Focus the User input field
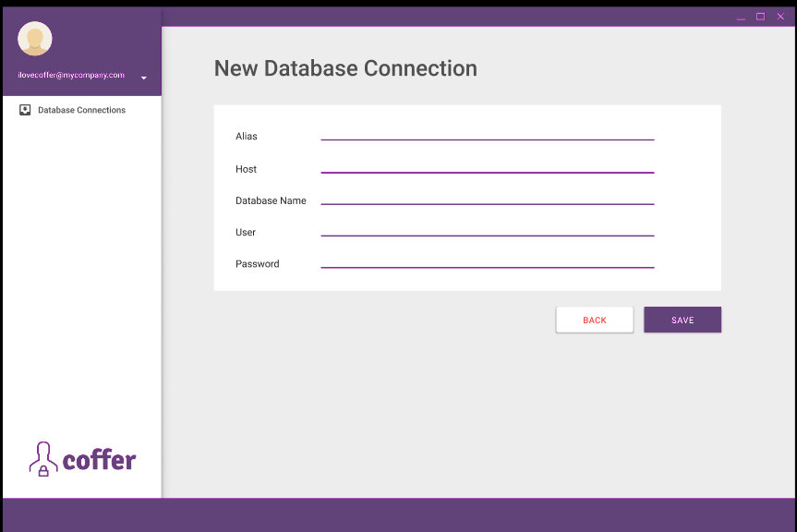Screen dimensions: 797x532 pos(488,229)
